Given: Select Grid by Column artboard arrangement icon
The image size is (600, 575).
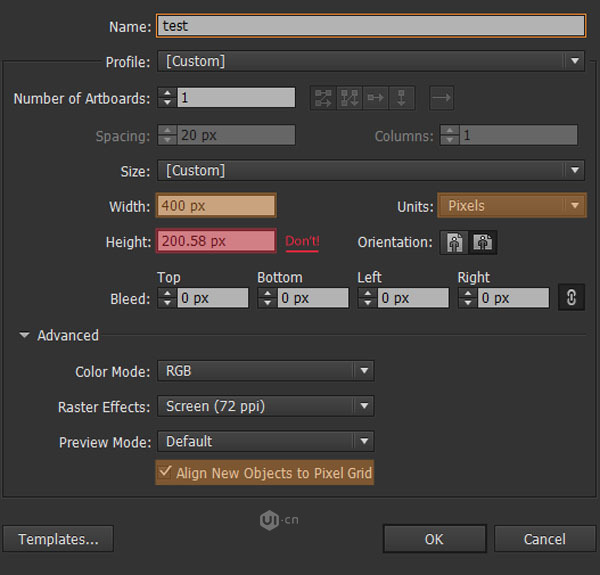Looking at the screenshot, I should tap(349, 98).
